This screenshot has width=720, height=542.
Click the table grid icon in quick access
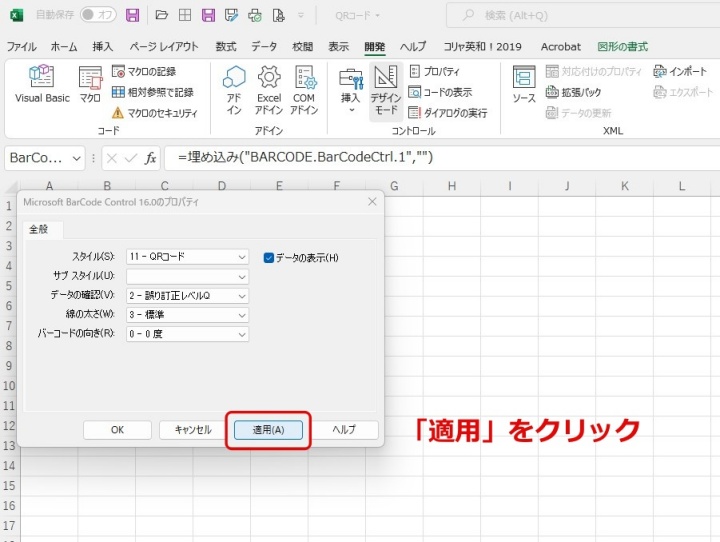pos(185,15)
